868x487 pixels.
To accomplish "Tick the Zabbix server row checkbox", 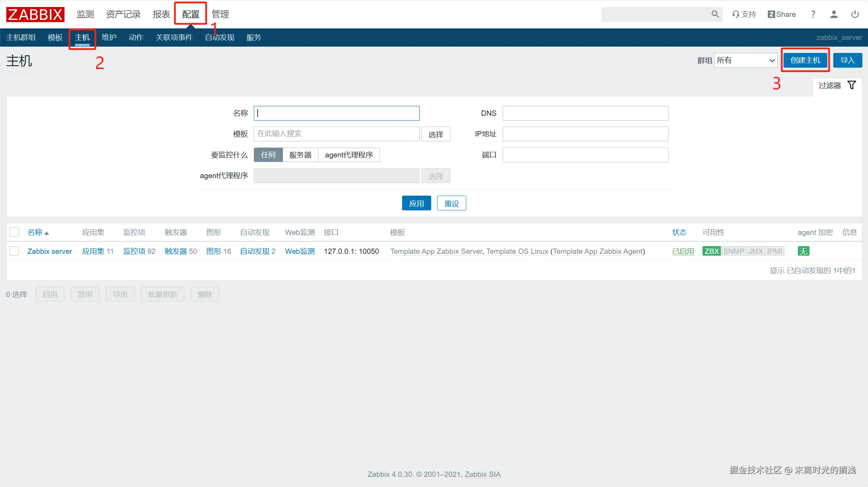I will (x=14, y=251).
